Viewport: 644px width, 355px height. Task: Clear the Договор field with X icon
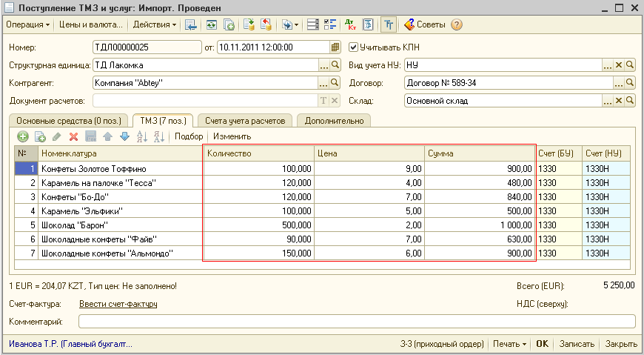click(619, 82)
